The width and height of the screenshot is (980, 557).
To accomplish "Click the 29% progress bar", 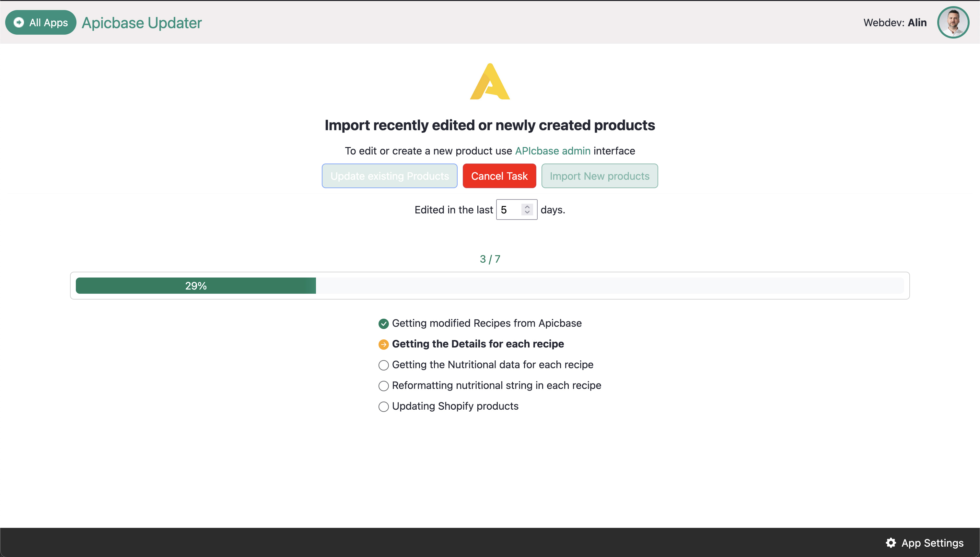I will click(x=490, y=286).
